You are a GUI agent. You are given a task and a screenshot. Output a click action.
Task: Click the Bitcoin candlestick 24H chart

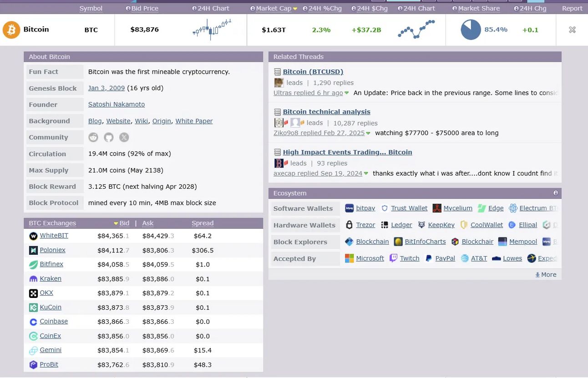[212, 30]
